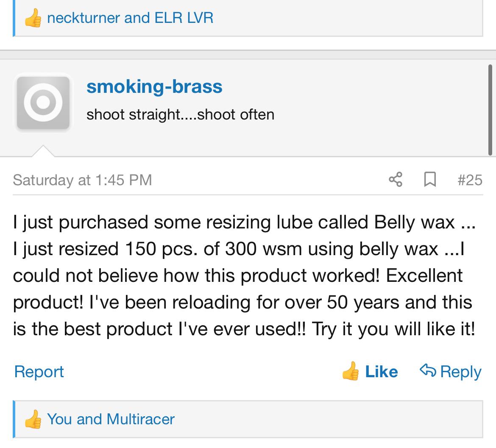Image resolution: width=496 pixels, height=448 pixels.
Task: Toggle the bookmark icon on this post
Action: click(x=430, y=179)
